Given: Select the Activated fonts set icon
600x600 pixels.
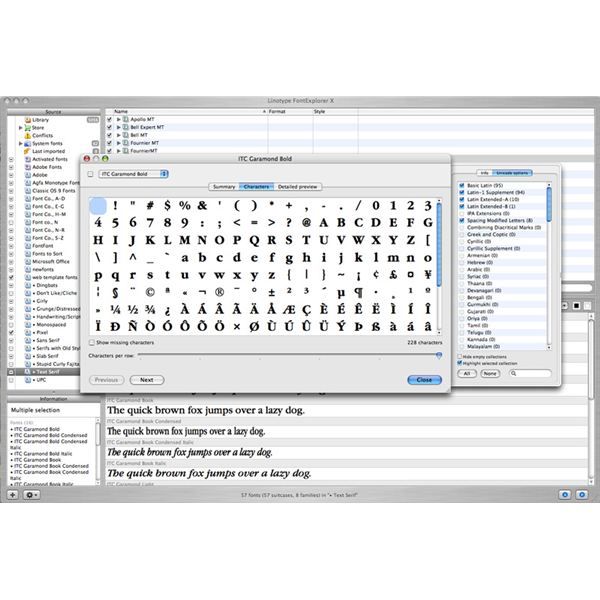Looking at the screenshot, I should 28,159.
